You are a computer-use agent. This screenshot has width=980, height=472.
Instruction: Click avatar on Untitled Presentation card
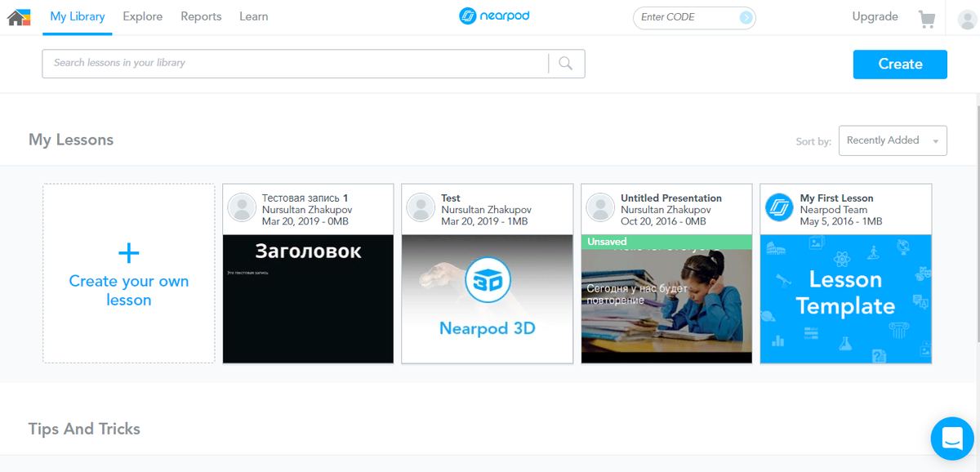(x=601, y=208)
